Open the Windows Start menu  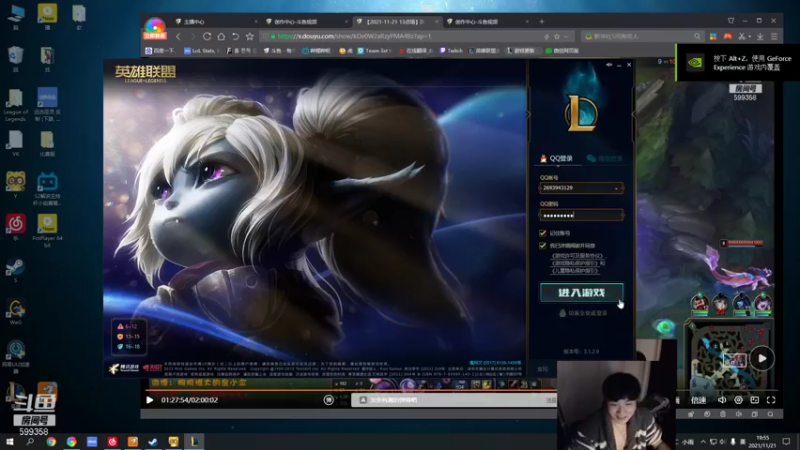(10, 441)
